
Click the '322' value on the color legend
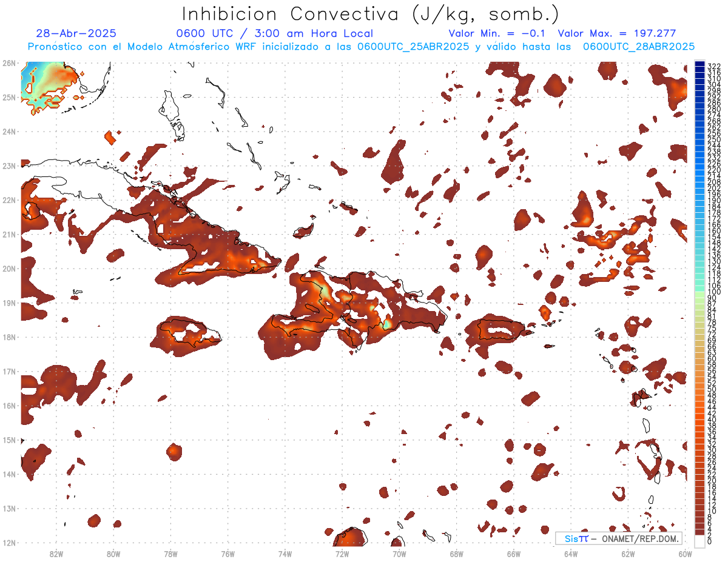click(x=713, y=66)
